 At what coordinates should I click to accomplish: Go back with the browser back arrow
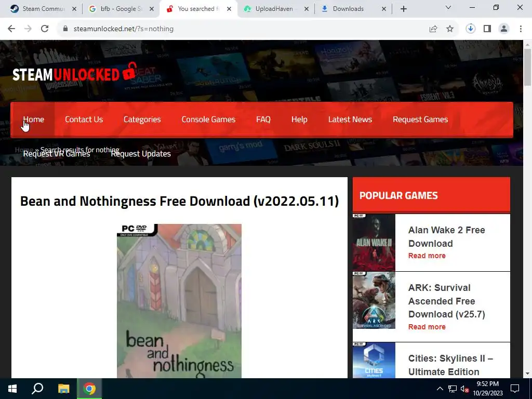(x=11, y=29)
